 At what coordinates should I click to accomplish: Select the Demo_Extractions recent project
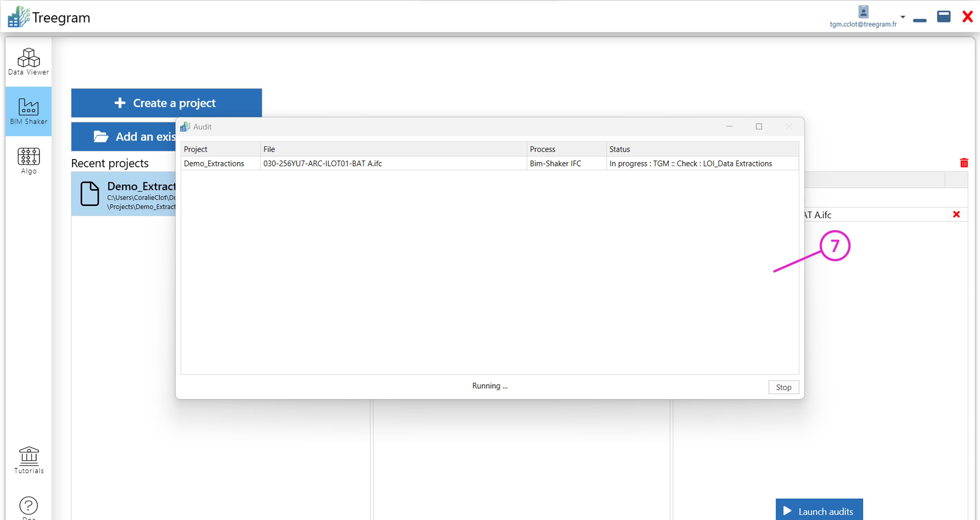pyautogui.click(x=124, y=194)
